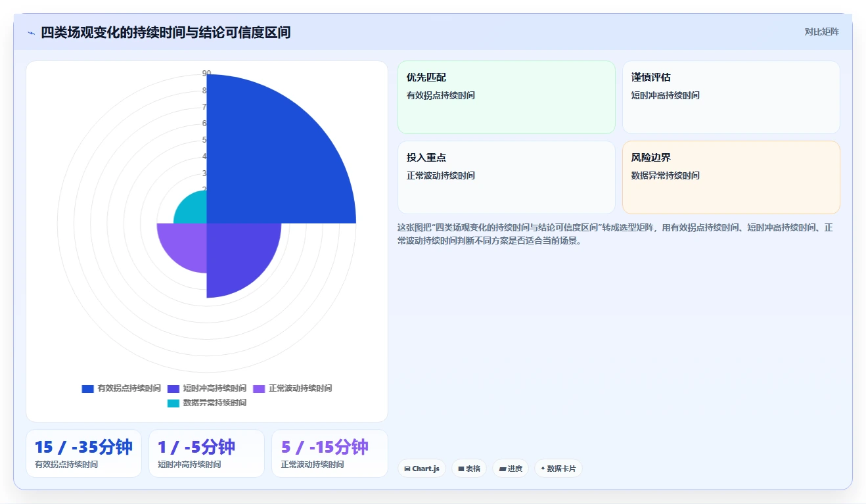Click the 对比矩阵 label in header
866x504 pixels.
coord(821,32)
